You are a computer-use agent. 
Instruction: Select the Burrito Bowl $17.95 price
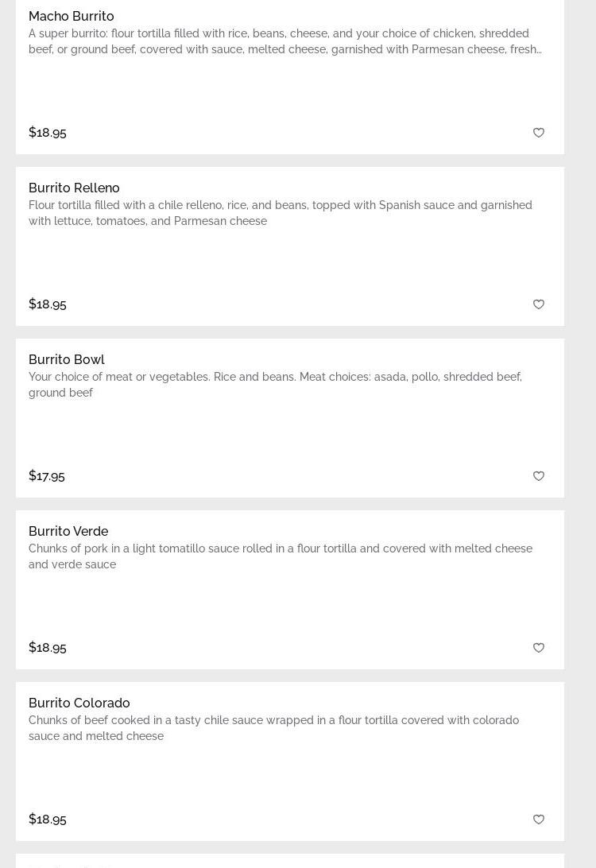point(47,475)
